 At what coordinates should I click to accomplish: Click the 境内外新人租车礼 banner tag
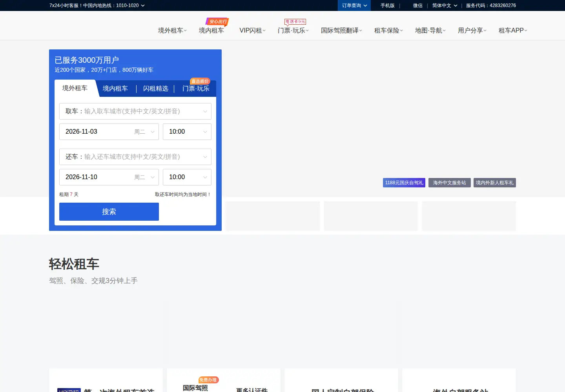point(495,183)
